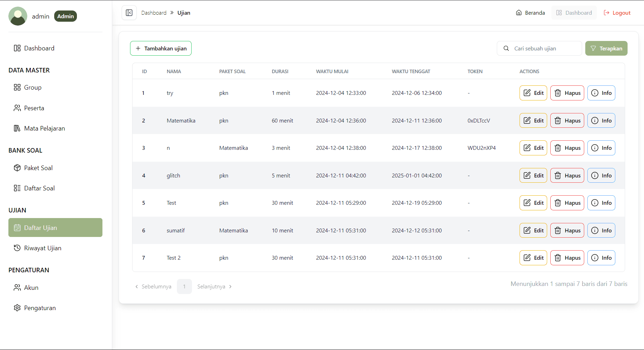The height and width of the screenshot is (350, 644).
Task: Open Pengaturan settings page
Action: (x=40, y=308)
